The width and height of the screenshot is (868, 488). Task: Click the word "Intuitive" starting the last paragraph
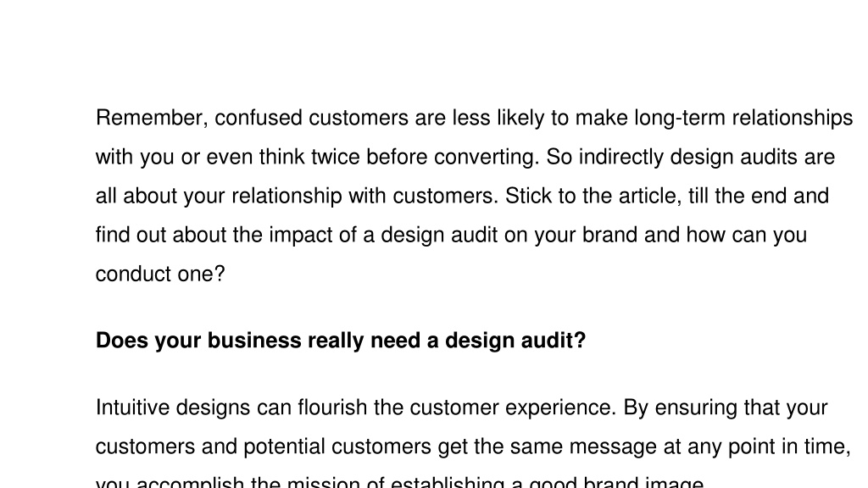[133, 408]
